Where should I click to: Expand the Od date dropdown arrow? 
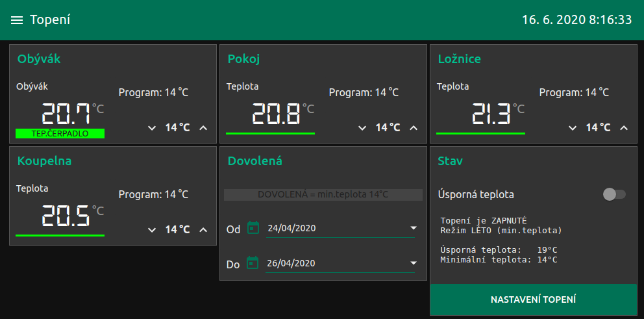pyautogui.click(x=414, y=228)
